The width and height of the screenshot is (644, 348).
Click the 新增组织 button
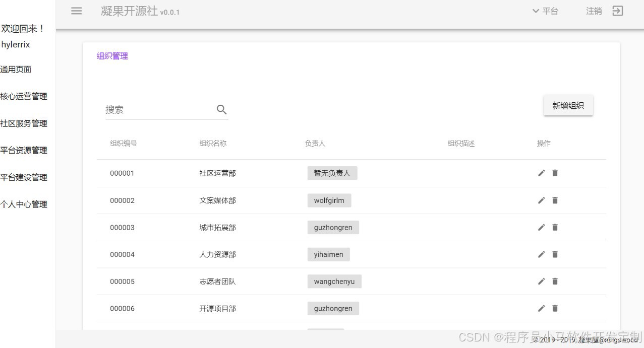[568, 105]
